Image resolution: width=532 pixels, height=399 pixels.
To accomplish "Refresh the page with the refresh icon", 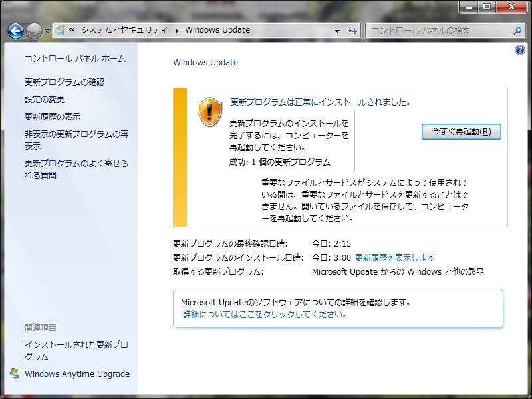I will (x=352, y=31).
